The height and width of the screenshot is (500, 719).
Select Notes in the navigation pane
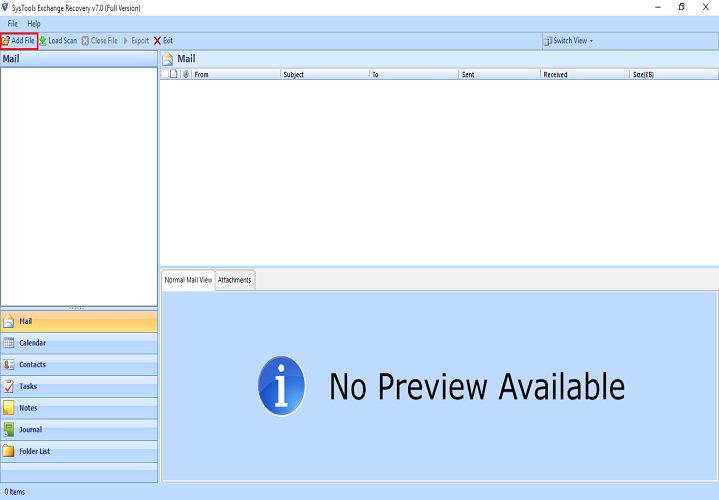tap(79, 408)
